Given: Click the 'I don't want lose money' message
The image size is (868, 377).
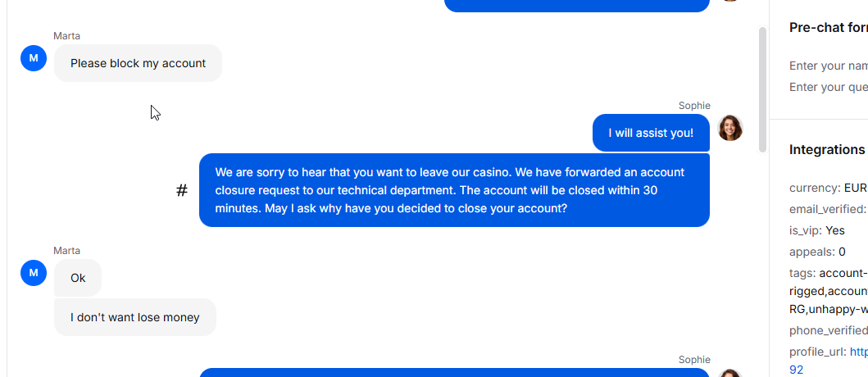Looking at the screenshot, I should (135, 317).
